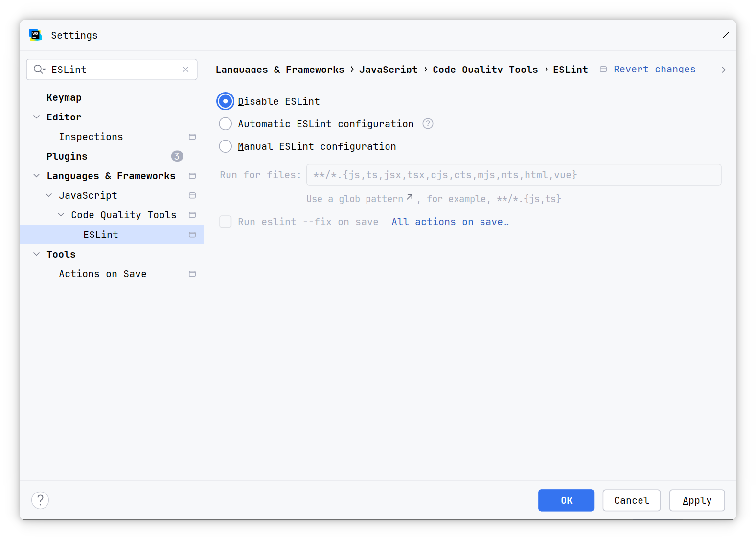Click OK to confirm settings
The image size is (756, 540).
pyautogui.click(x=566, y=500)
